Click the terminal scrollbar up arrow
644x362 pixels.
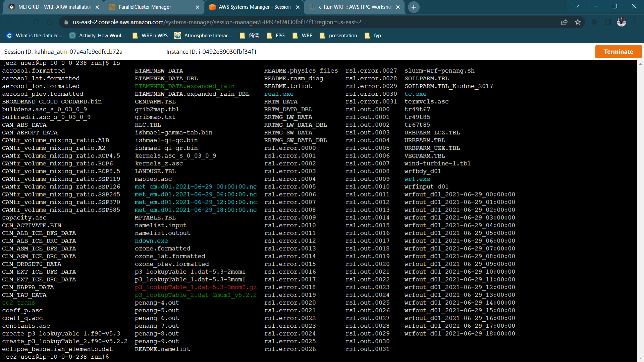[x=640, y=63]
